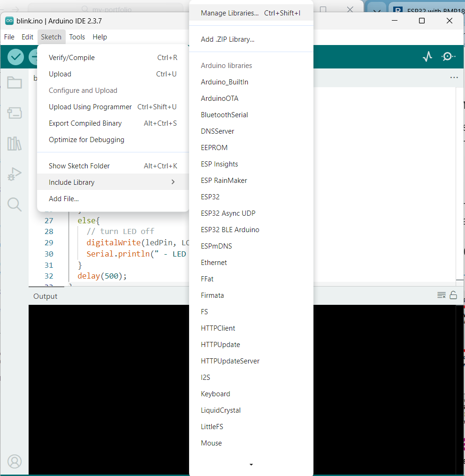Click the Output panel label
Screen dimensions: 465x476
45,296
